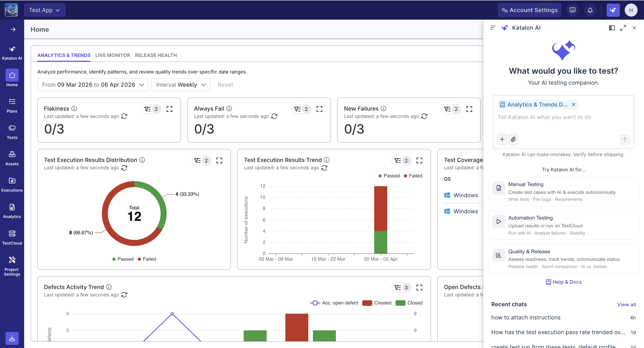The width and height of the screenshot is (644, 348).
Task: Switch to the Live Monitor tab
Action: [112, 55]
